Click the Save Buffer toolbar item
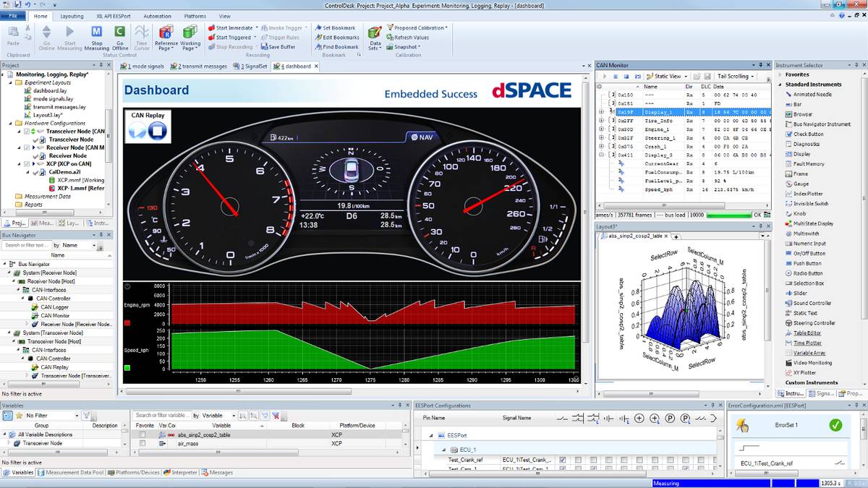 tap(278, 47)
